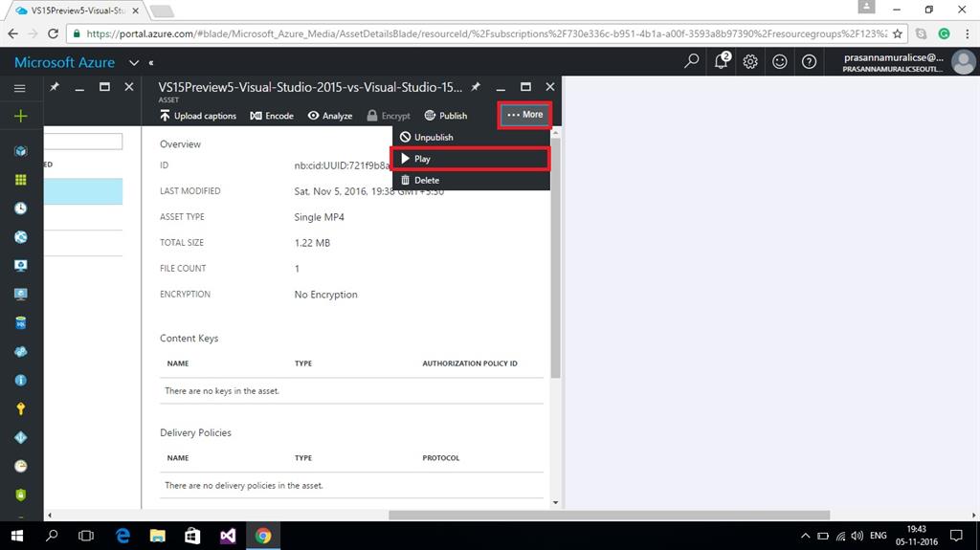The height and width of the screenshot is (550, 980).
Task: Open Microsoft Edge from the taskbar
Action: point(122,536)
